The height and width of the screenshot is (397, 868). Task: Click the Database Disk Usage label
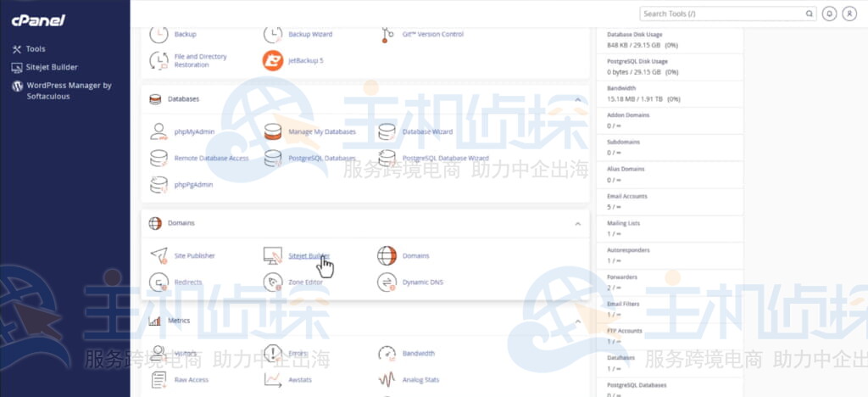[634, 34]
